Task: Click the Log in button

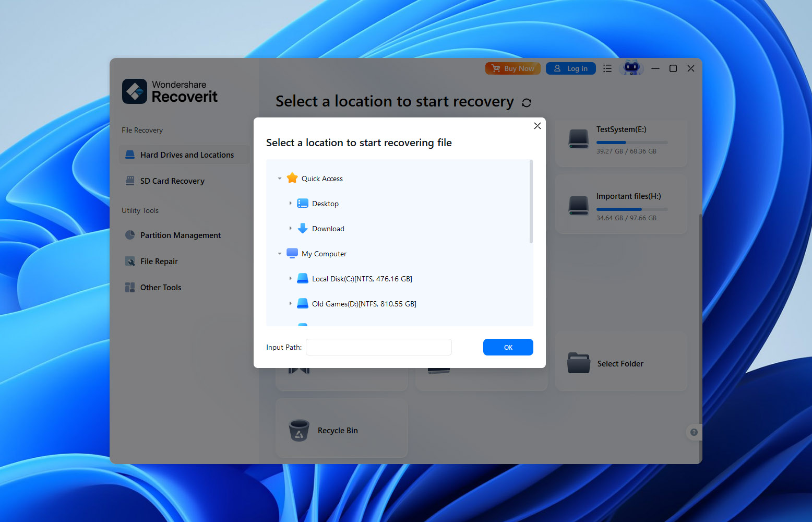Action: click(x=571, y=68)
